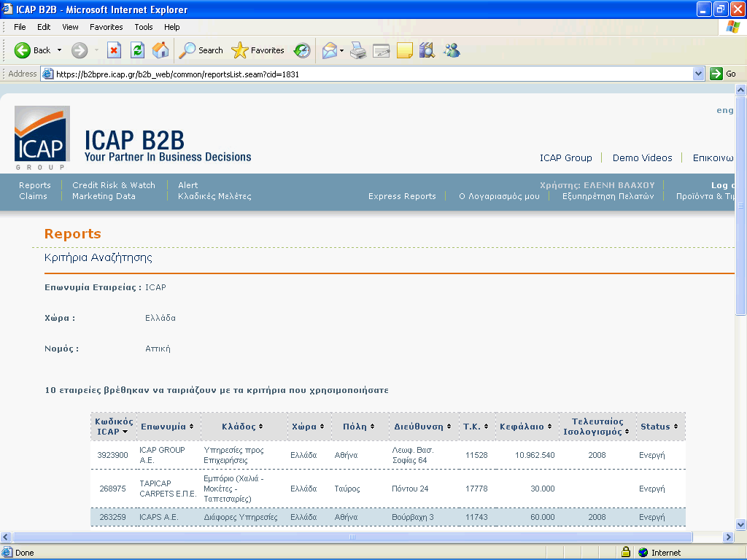Sort table by Status column

click(x=659, y=427)
